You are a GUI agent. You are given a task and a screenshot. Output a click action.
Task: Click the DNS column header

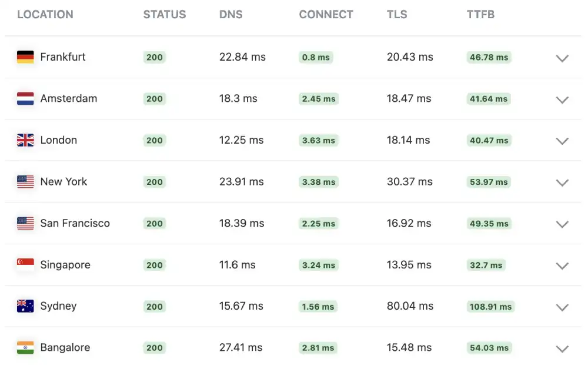point(230,15)
